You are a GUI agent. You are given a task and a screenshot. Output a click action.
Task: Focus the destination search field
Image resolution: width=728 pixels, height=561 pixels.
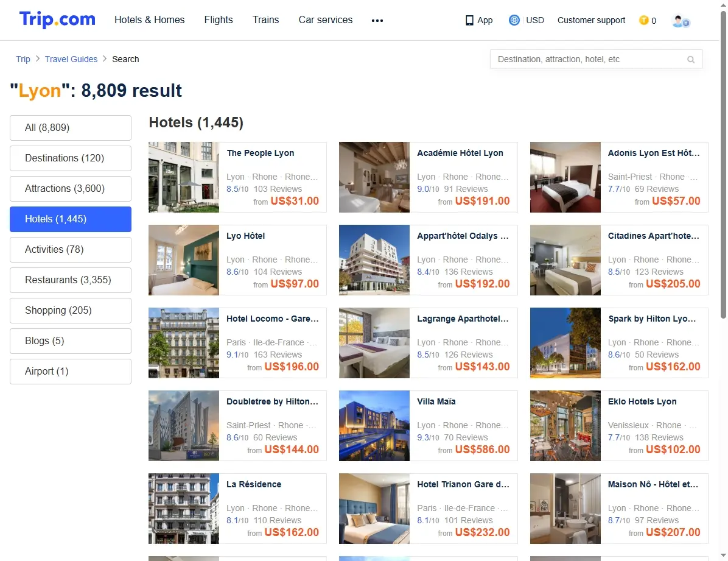tap(596, 60)
